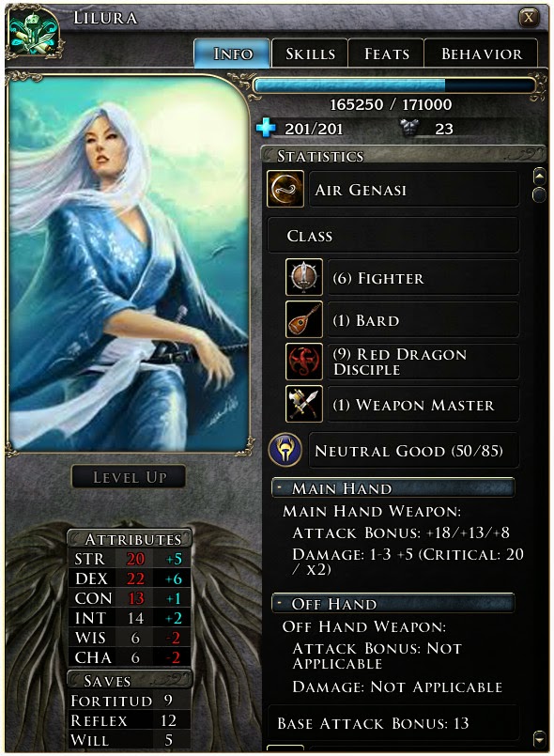Click the Air Genasi race icon

[x=285, y=189]
